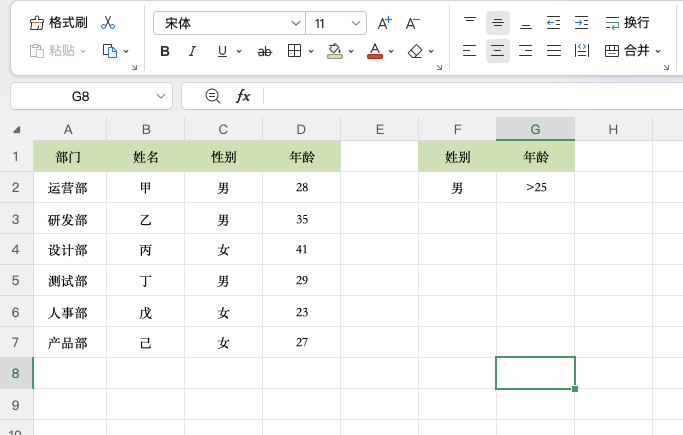683x435 pixels.
Task: Select row 8 header
Action: click(x=16, y=373)
